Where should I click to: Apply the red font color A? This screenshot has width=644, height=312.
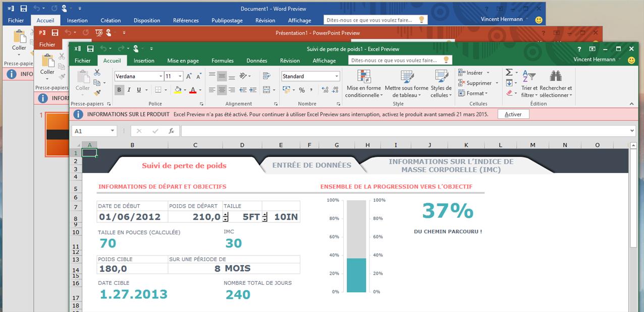click(x=192, y=90)
